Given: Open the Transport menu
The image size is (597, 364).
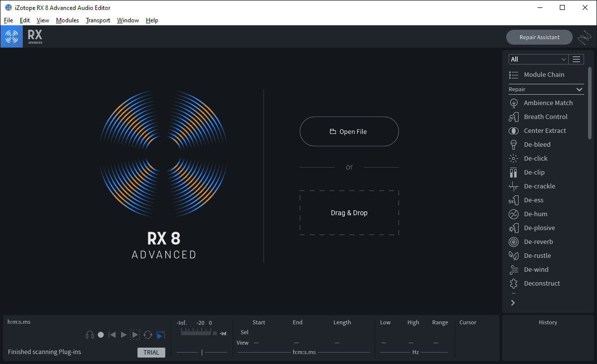Looking at the screenshot, I should (x=98, y=20).
